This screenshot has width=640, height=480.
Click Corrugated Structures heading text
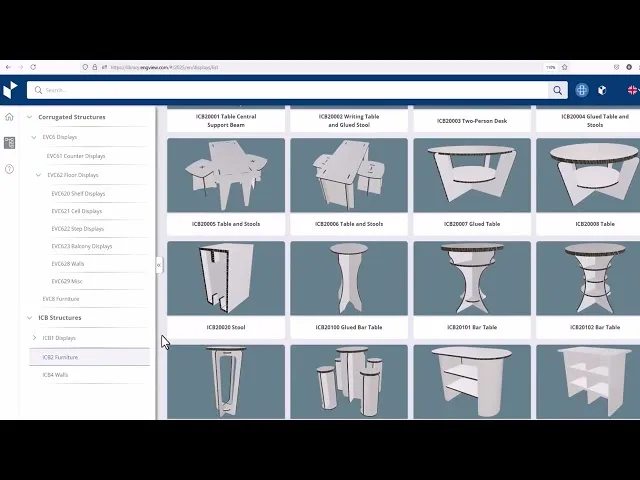point(72,117)
